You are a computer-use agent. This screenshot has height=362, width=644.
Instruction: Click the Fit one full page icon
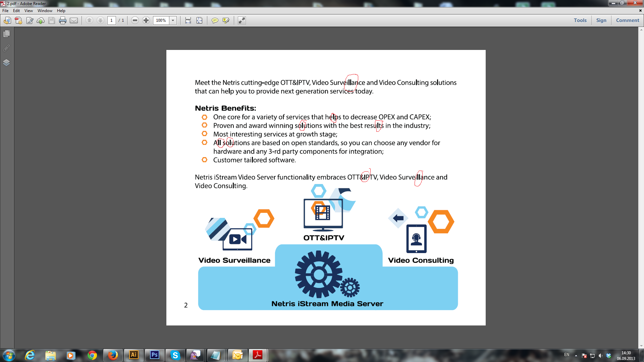pyautogui.click(x=199, y=20)
